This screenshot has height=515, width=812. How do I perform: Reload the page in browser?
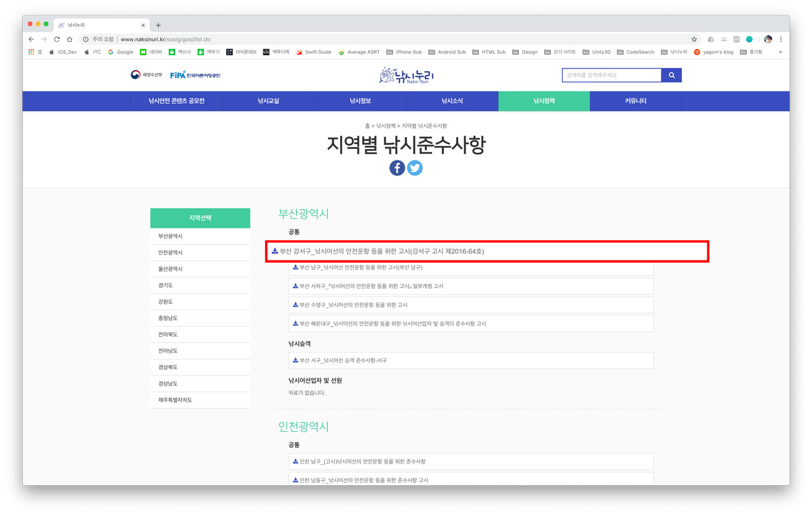56,39
